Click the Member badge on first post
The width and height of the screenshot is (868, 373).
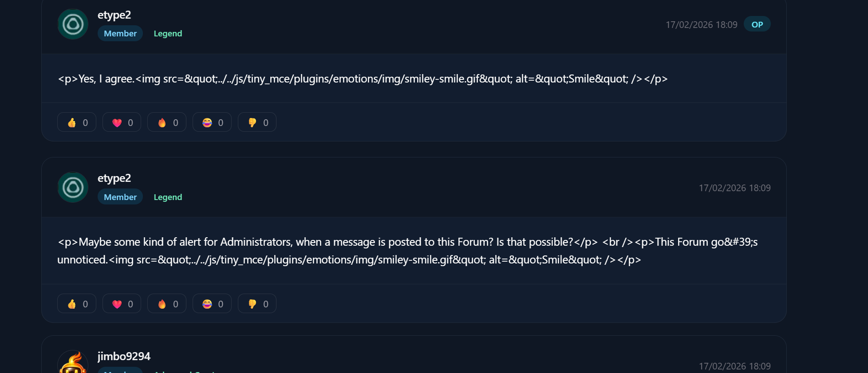tap(120, 34)
